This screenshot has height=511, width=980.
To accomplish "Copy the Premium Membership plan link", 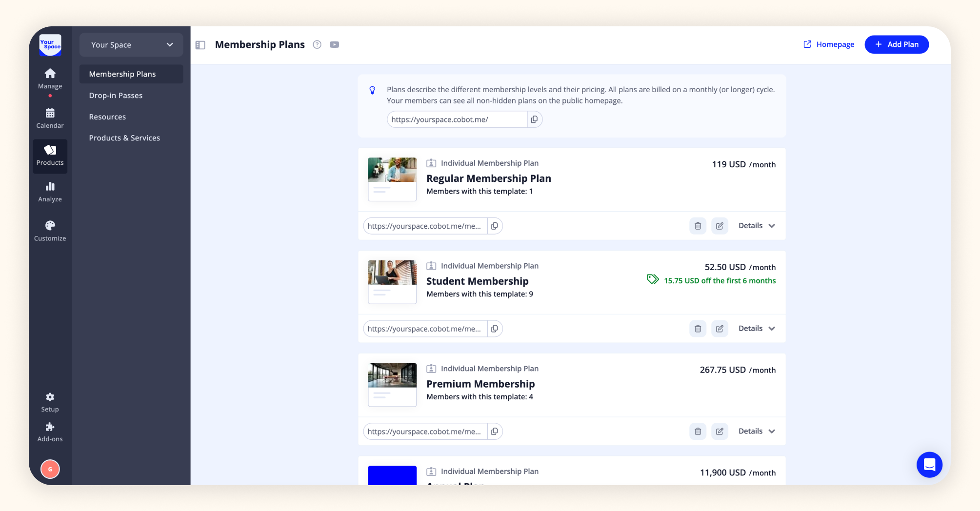I will point(495,431).
